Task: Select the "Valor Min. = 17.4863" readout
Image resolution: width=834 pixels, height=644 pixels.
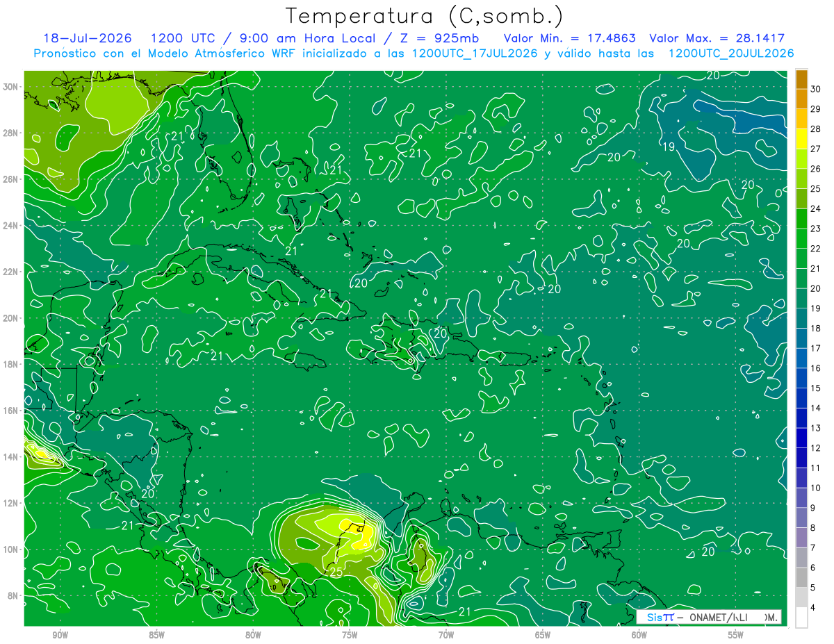Action: pyautogui.click(x=570, y=38)
